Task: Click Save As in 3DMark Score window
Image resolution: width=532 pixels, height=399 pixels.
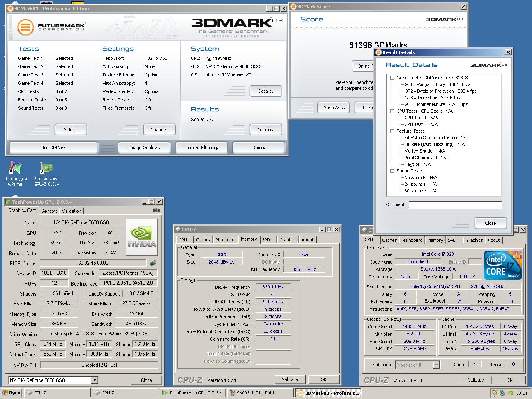Action: coord(334,108)
